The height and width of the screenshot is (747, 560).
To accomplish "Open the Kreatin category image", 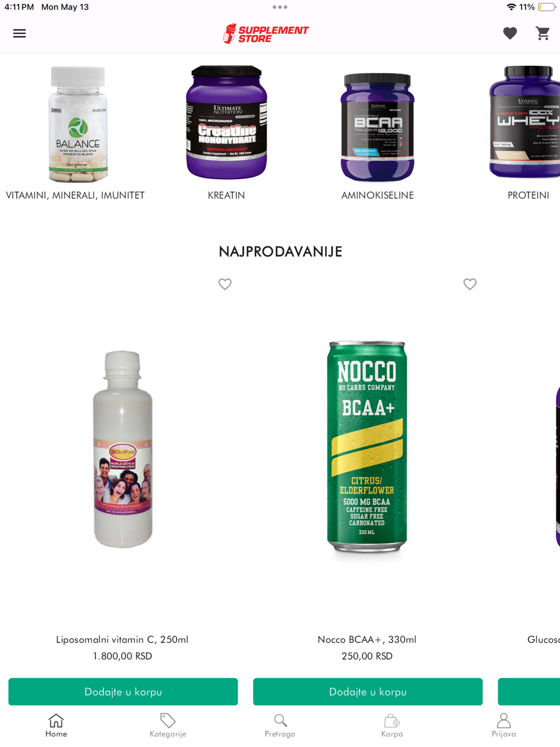I will [x=226, y=123].
